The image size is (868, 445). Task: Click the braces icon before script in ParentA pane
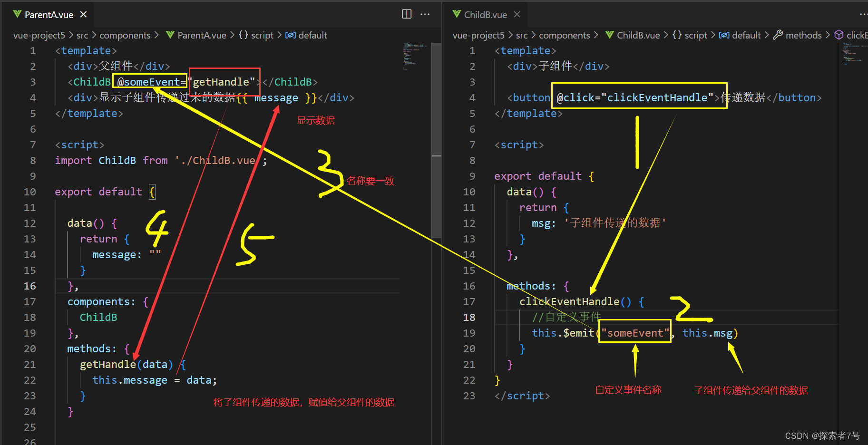pos(244,35)
